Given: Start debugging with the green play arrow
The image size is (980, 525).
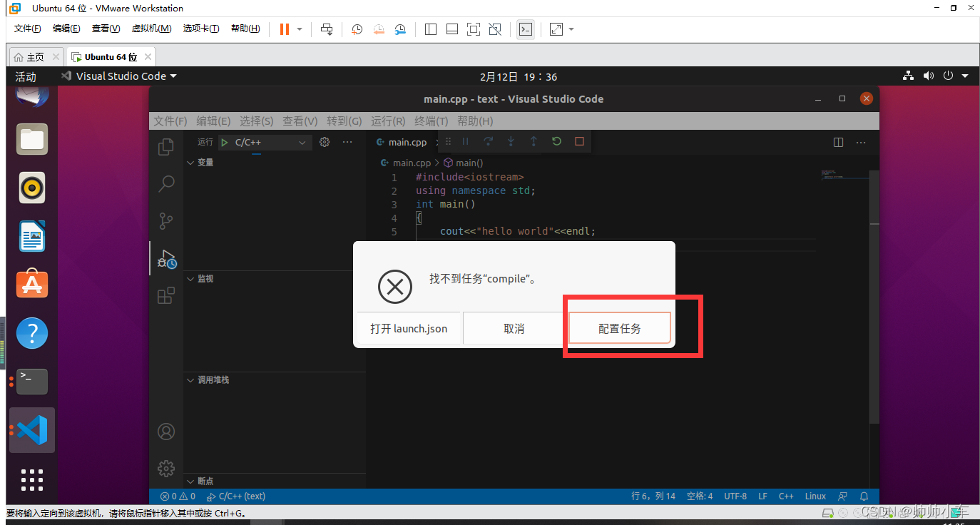Looking at the screenshot, I should (225, 143).
